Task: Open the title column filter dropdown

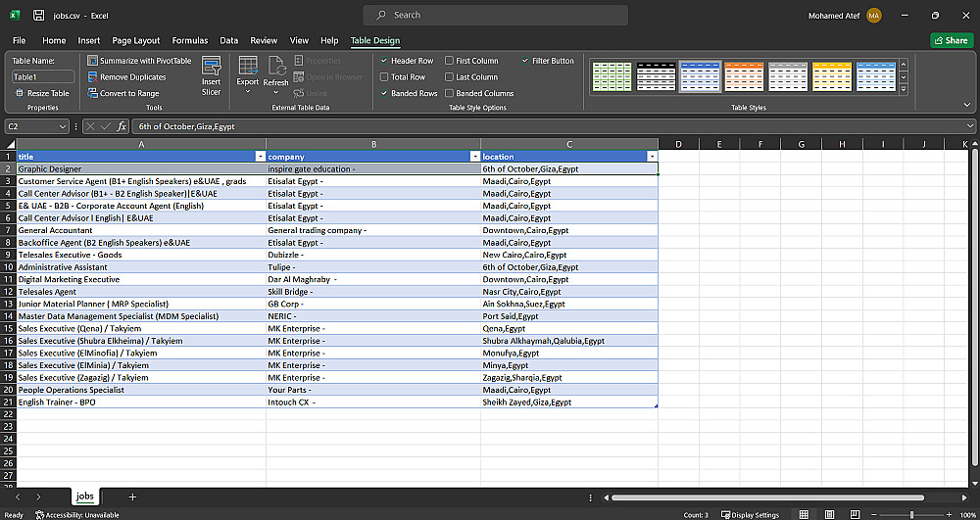Action: (x=260, y=157)
